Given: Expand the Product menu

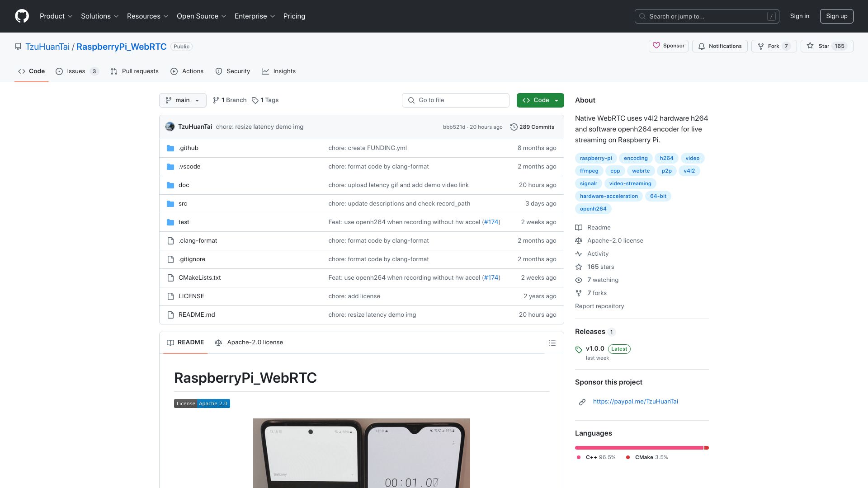Looking at the screenshot, I should pyautogui.click(x=56, y=16).
